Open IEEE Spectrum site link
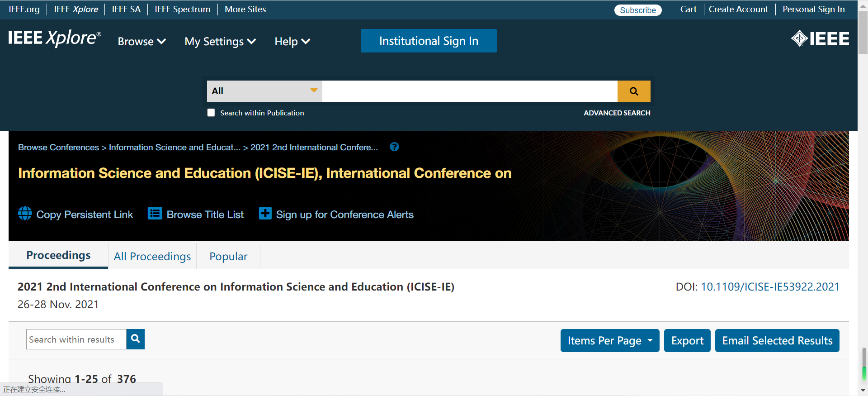The height and width of the screenshot is (396, 868). click(x=182, y=10)
